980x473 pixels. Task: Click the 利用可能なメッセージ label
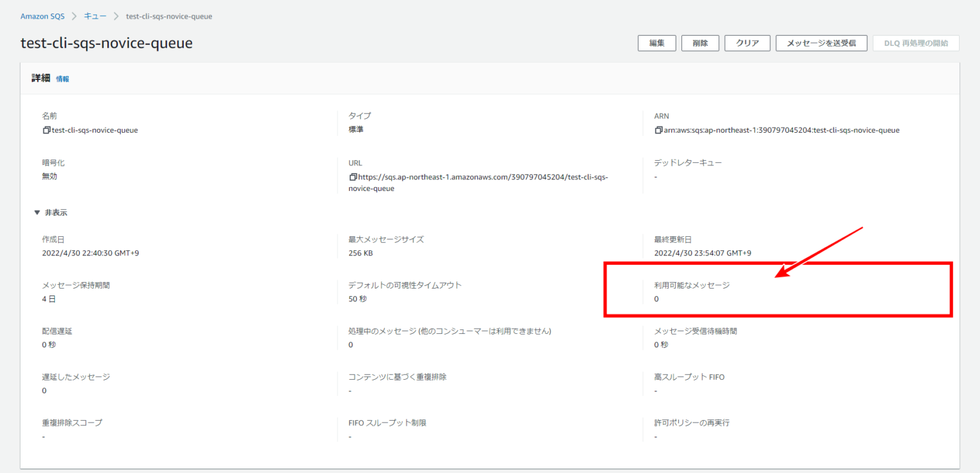click(692, 285)
